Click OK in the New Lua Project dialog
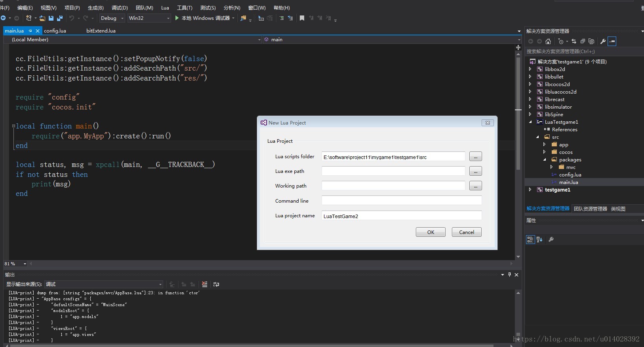The image size is (644, 347). pyautogui.click(x=431, y=232)
